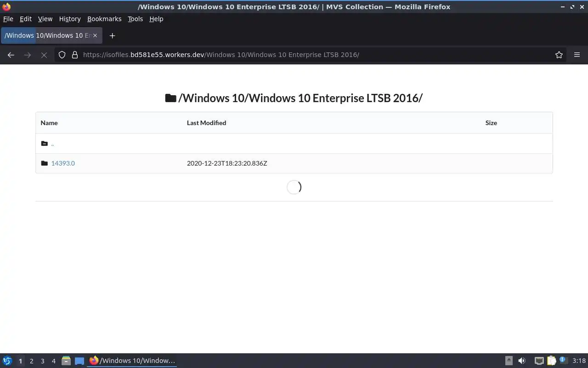The width and height of the screenshot is (588, 368).
Task: Open the network tray icon
Action: point(539,361)
